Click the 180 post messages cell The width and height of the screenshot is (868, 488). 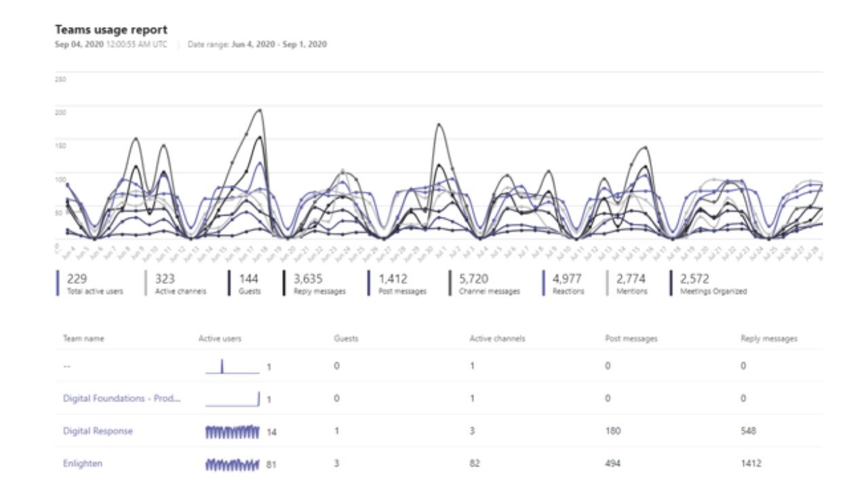click(x=613, y=431)
